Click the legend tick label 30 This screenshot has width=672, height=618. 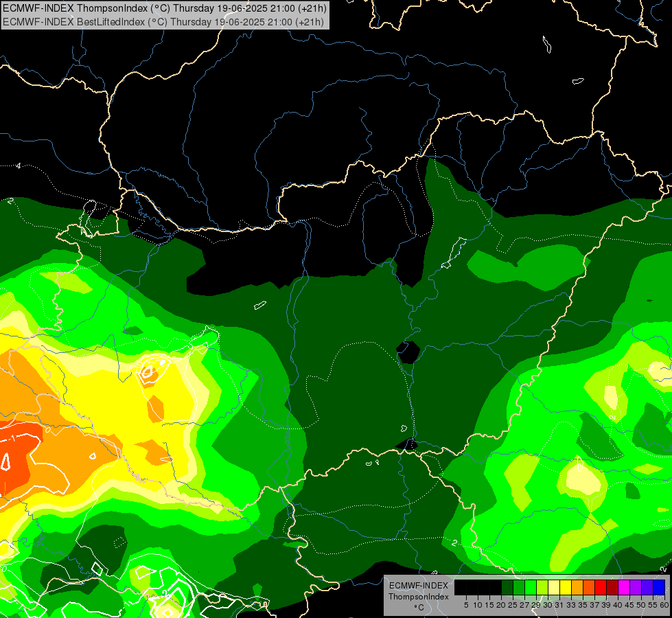click(547, 605)
